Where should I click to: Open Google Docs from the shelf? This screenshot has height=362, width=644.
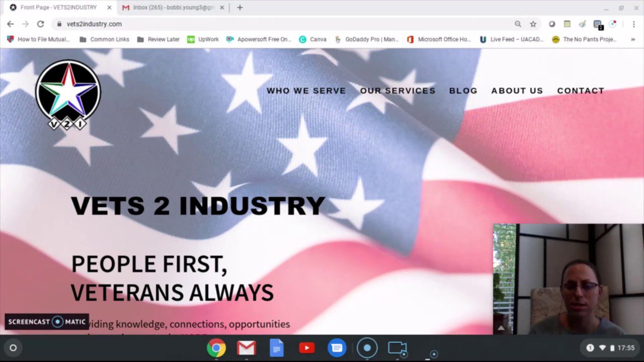(276, 347)
